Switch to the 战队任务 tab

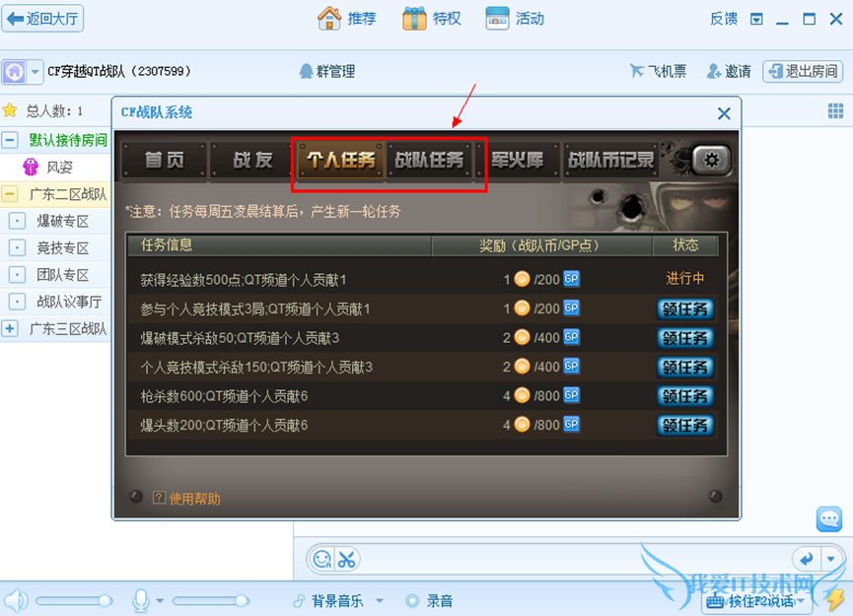429,160
